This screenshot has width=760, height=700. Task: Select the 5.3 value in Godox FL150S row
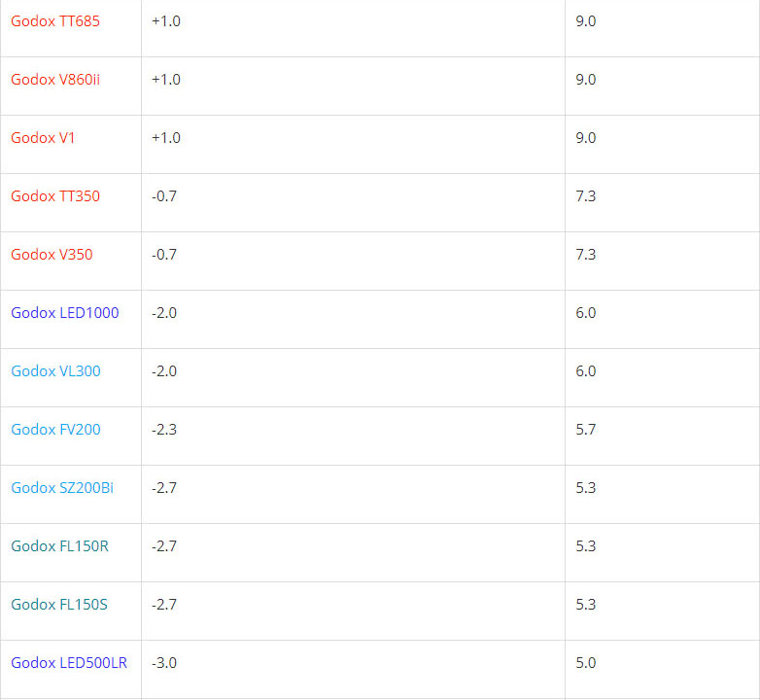point(585,605)
